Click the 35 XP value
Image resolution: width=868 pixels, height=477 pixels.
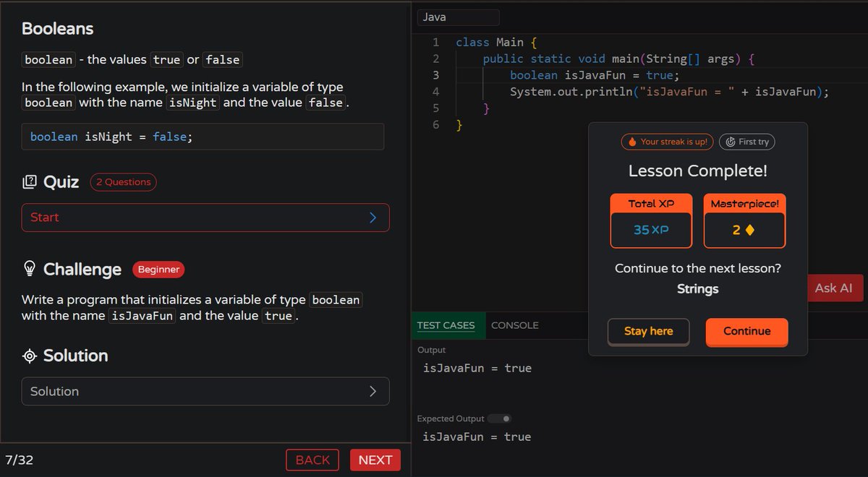pos(651,230)
